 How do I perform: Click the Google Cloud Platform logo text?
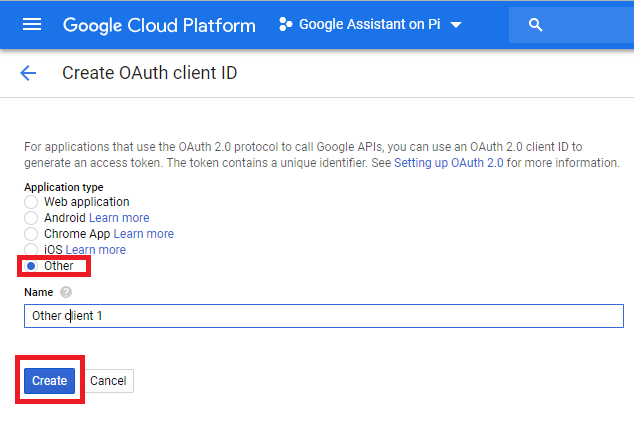[x=159, y=25]
